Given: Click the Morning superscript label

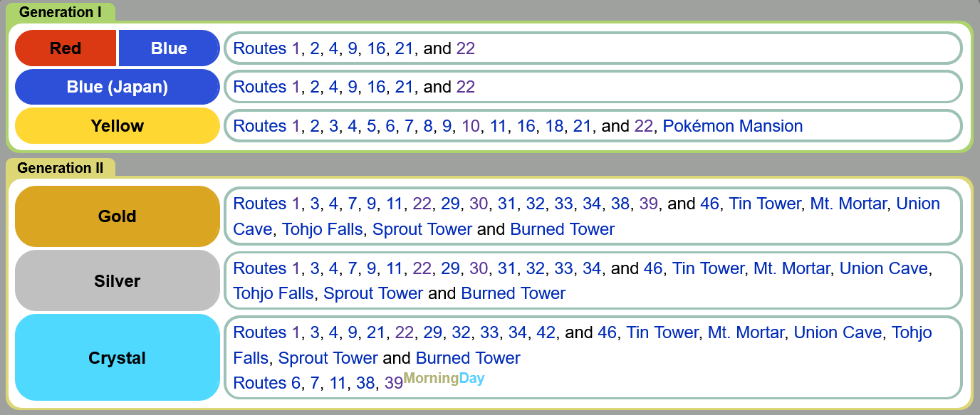Looking at the screenshot, I should [432, 378].
